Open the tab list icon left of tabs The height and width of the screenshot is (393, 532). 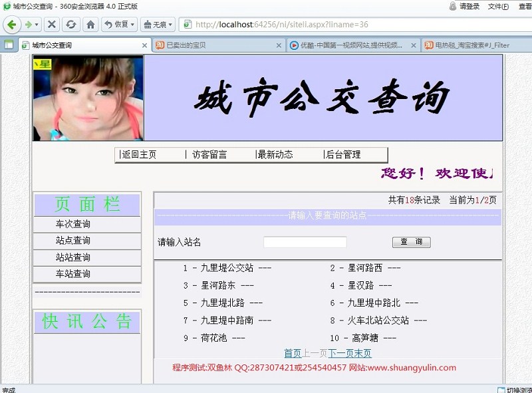[x=9, y=45]
